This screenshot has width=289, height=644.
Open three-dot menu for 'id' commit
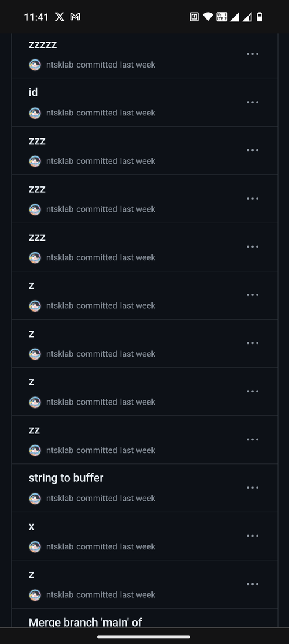(x=253, y=102)
